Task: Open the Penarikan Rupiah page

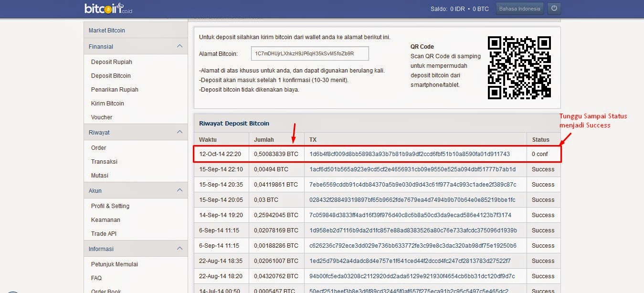Action: tap(115, 90)
